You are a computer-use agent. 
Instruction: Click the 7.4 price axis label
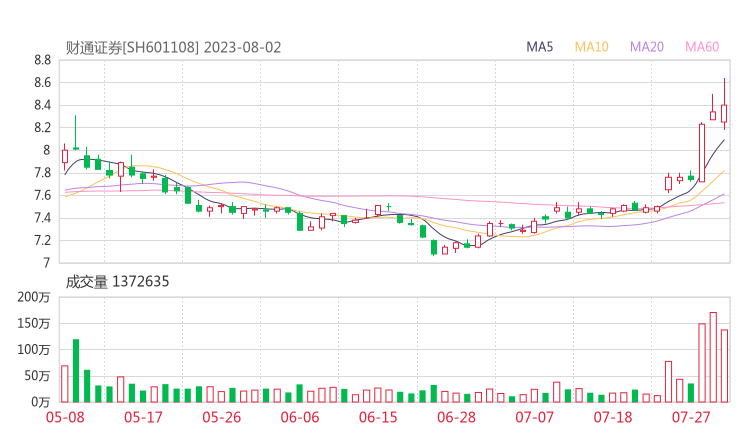(x=42, y=218)
